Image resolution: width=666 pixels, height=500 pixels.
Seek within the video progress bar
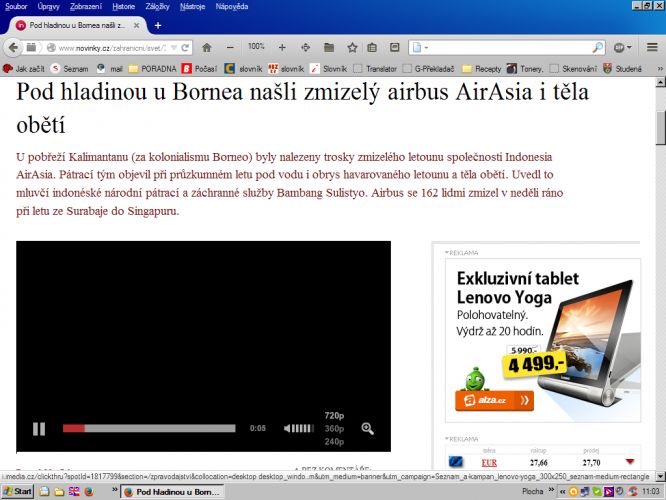click(149, 428)
